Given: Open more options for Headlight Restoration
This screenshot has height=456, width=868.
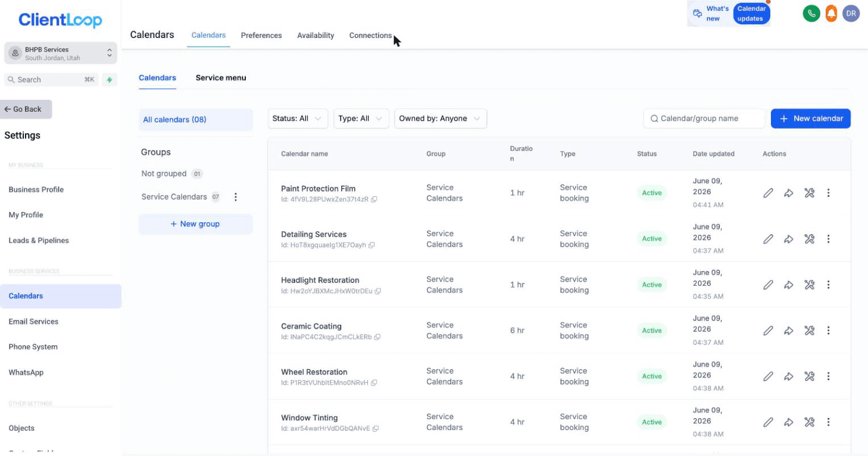Looking at the screenshot, I should pos(828,285).
